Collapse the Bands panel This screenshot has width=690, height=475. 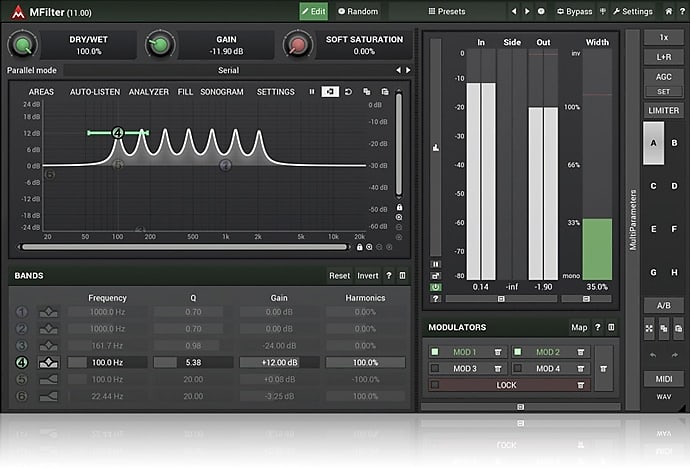pos(402,275)
